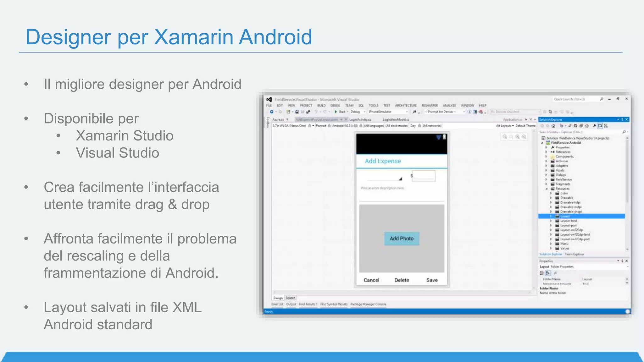Click the lock icon next to Android 4.0.3
644x362 pixels.
(x=361, y=126)
